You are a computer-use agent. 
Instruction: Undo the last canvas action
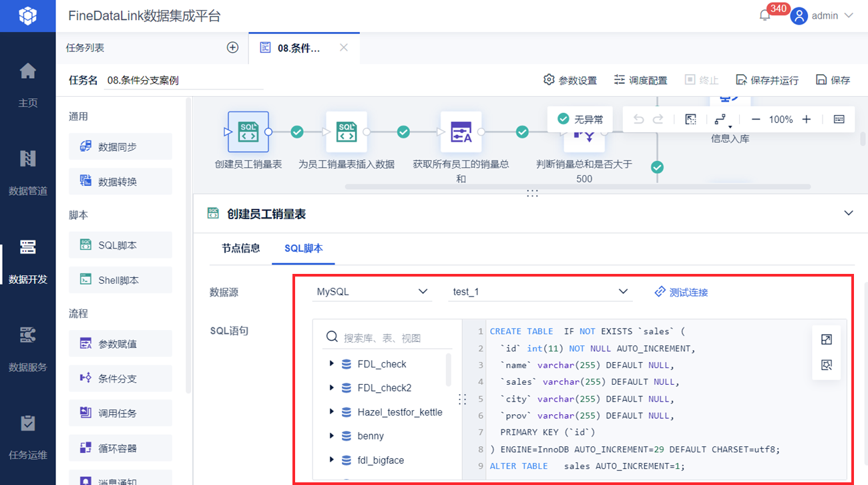click(639, 120)
